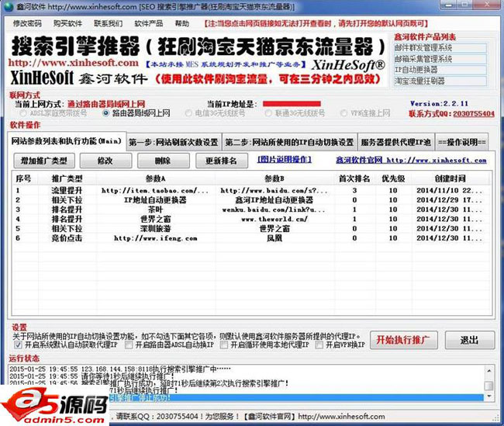Click the 退出 button
This screenshot has height=426, width=504.
point(470,340)
